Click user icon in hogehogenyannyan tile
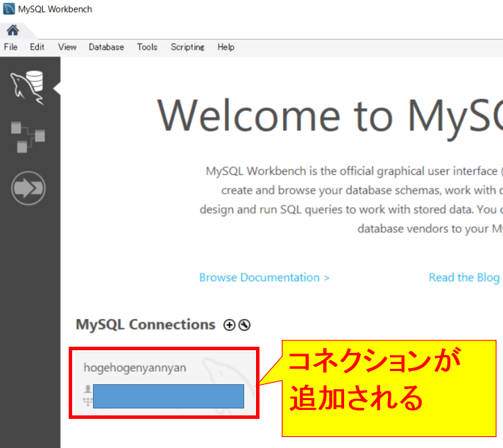 point(87,390)
